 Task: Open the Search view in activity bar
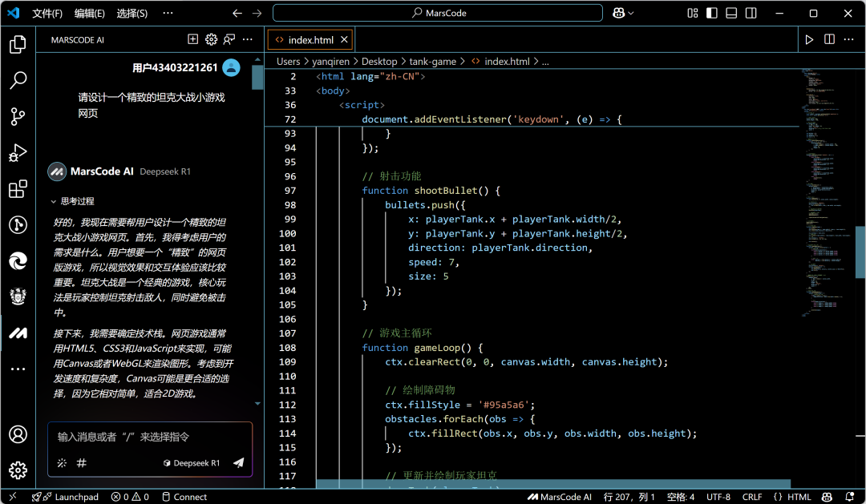point(18,80)
